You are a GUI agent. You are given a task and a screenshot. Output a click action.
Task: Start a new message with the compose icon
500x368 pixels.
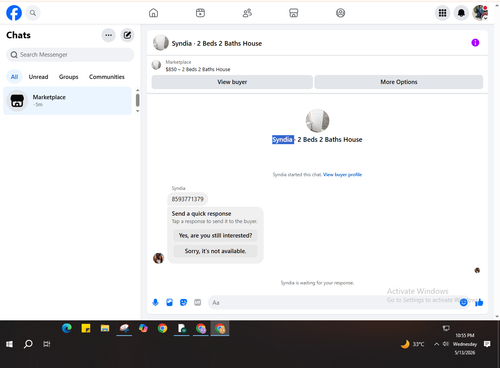coord(127,35)
